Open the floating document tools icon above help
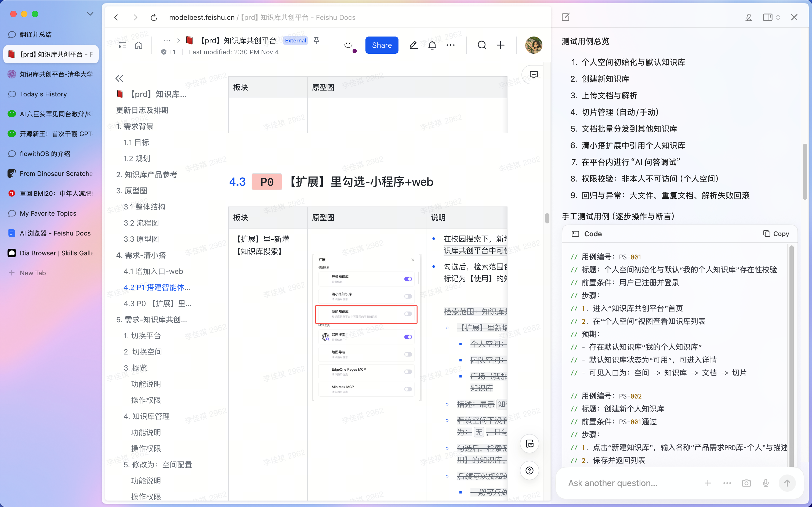 pos(529,444)
